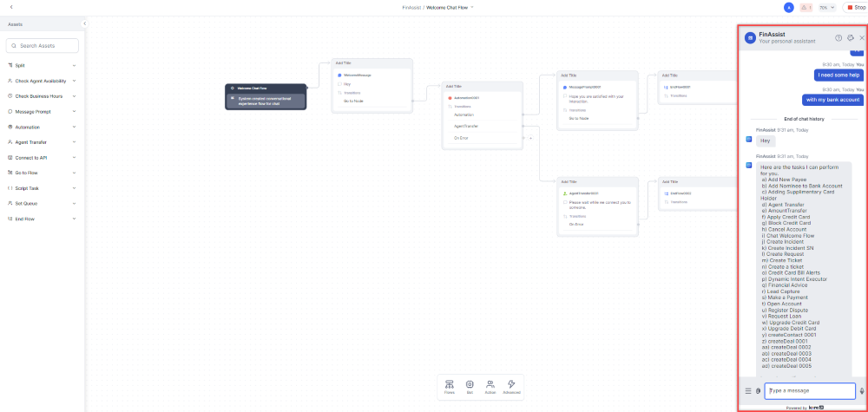
Task: Collapse the Assets side panel
Action: [x=84, y=24]
